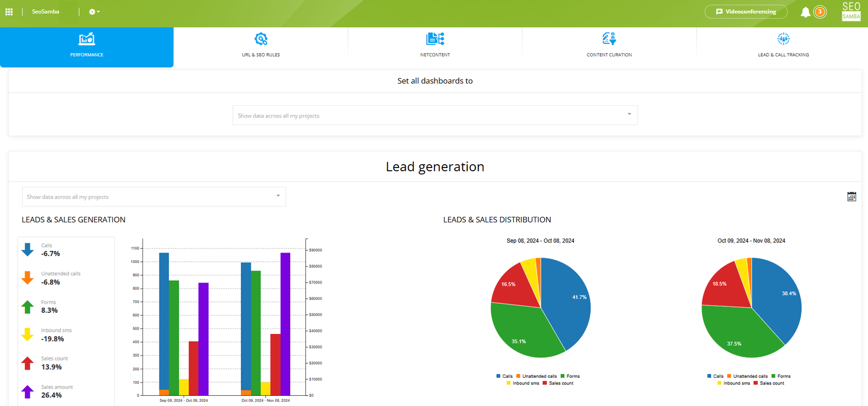
Task: Toggle Calls in the first pie legend
Action: click(x=504, y=376)
